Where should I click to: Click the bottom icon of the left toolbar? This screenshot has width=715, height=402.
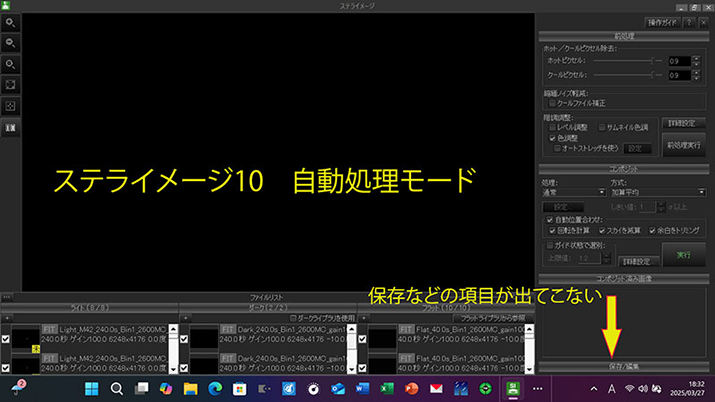[x=10, y=128]
